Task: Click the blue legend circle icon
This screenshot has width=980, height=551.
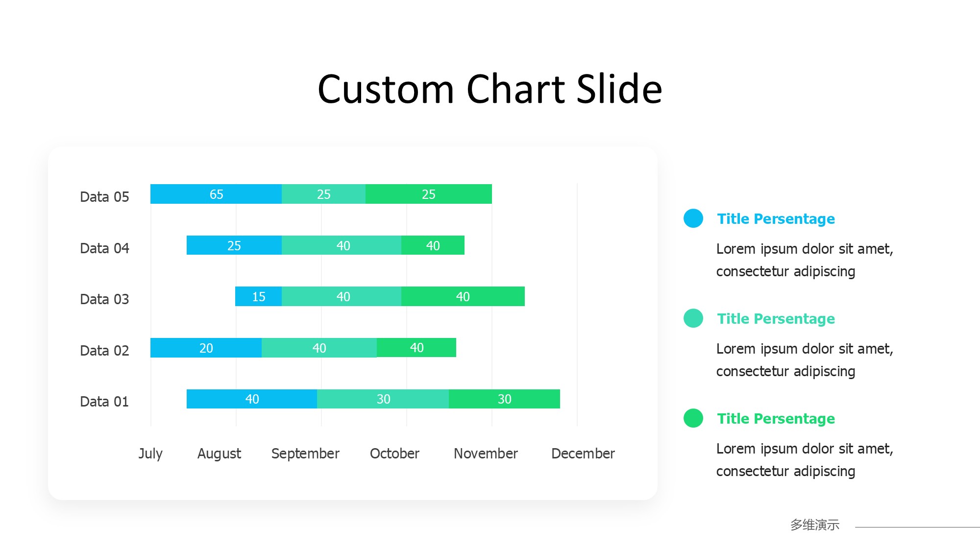Action: coord(693,218)
